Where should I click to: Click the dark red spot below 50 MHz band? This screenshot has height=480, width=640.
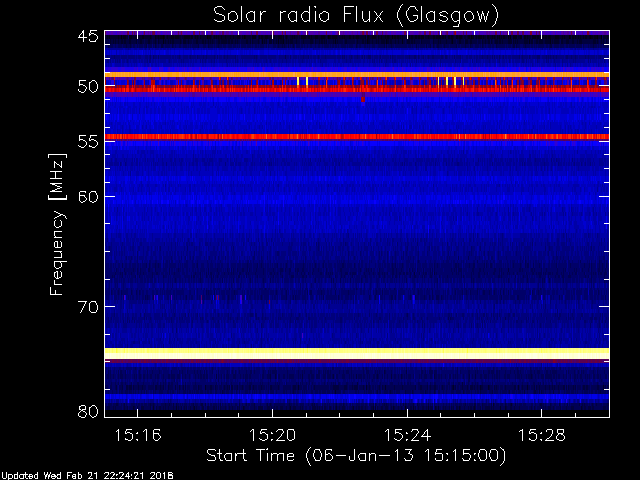363,99
